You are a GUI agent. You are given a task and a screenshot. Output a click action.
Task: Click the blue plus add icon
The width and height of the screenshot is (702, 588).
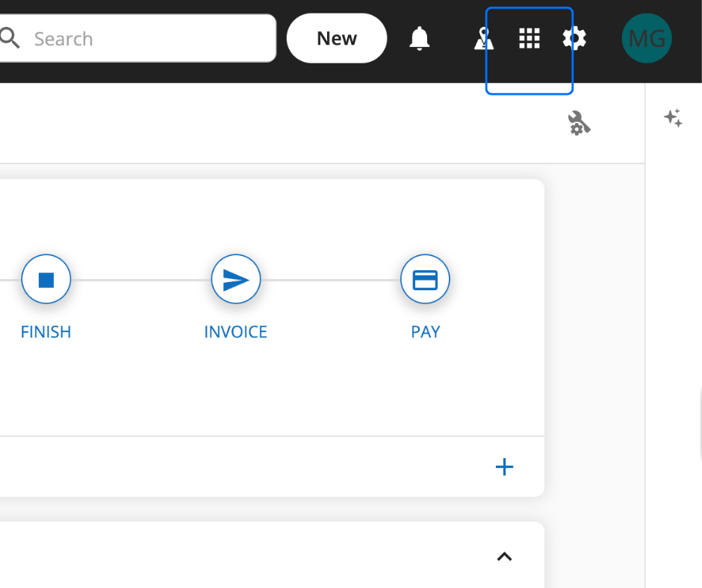coord(505,466)
